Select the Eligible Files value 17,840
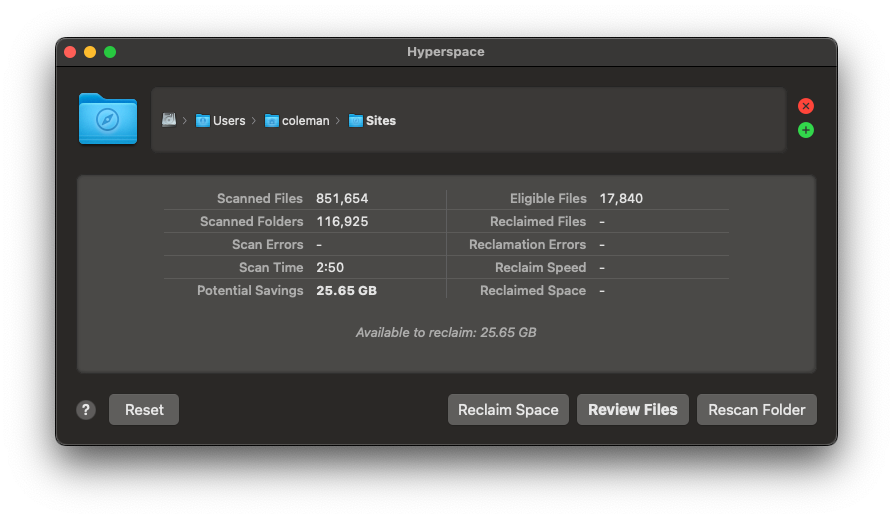Screen dimensions: 893x519 tap(621, 198)
